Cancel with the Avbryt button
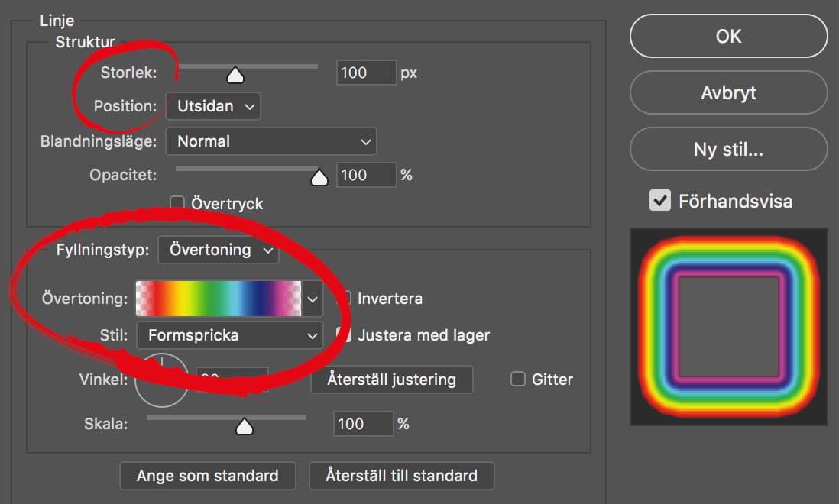Image resolution: width=839 pixels, height=504 pixels. pyautogui.click(x=728, y=92)
